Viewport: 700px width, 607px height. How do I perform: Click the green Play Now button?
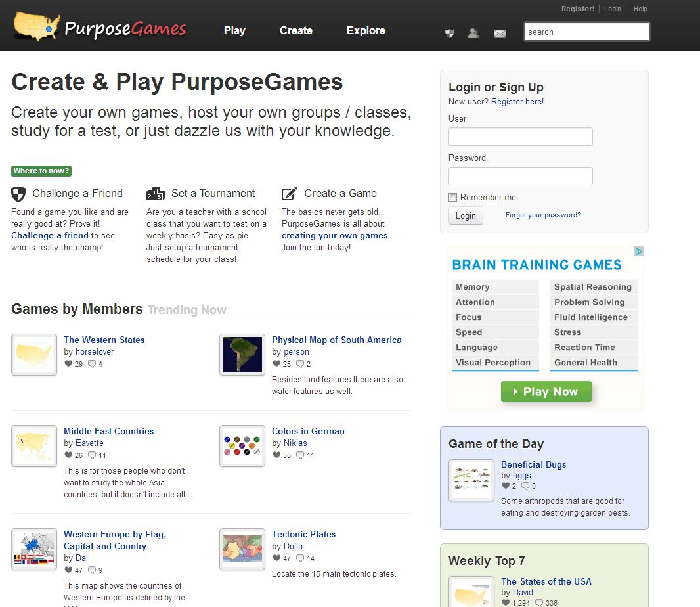click(x=546, y=392)
